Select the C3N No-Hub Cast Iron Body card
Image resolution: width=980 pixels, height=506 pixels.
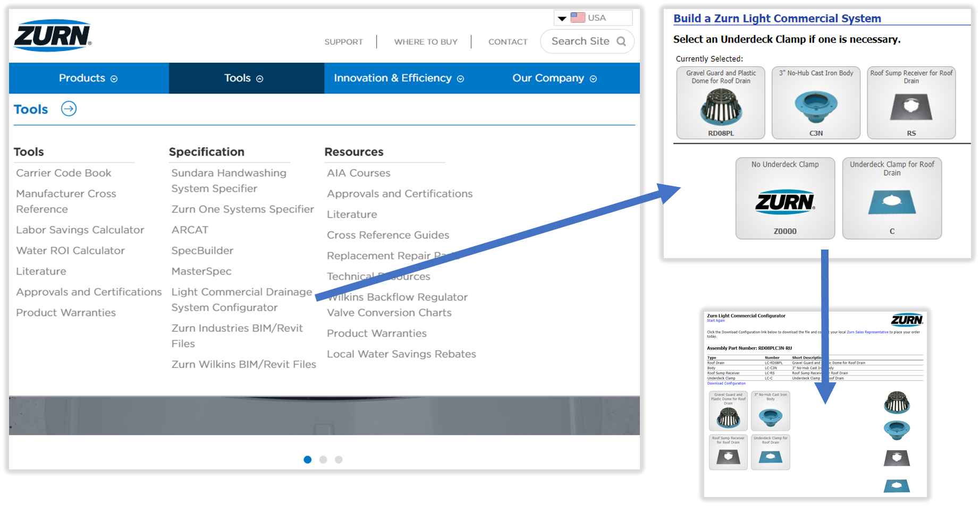[x=816, y=102]
